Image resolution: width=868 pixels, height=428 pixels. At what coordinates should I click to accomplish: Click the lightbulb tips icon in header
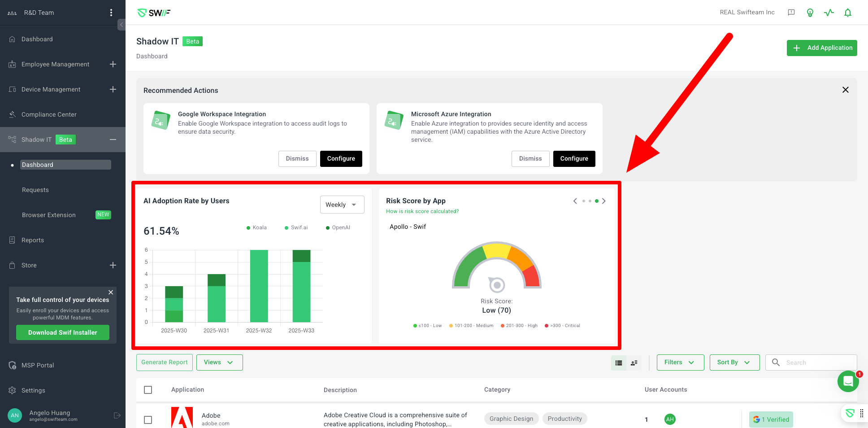(x=810, y=13)
